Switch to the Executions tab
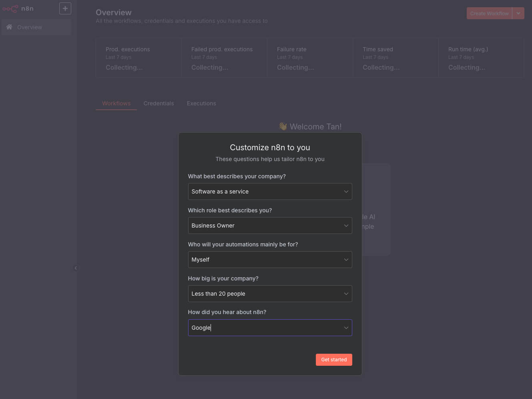 (201, 103)
